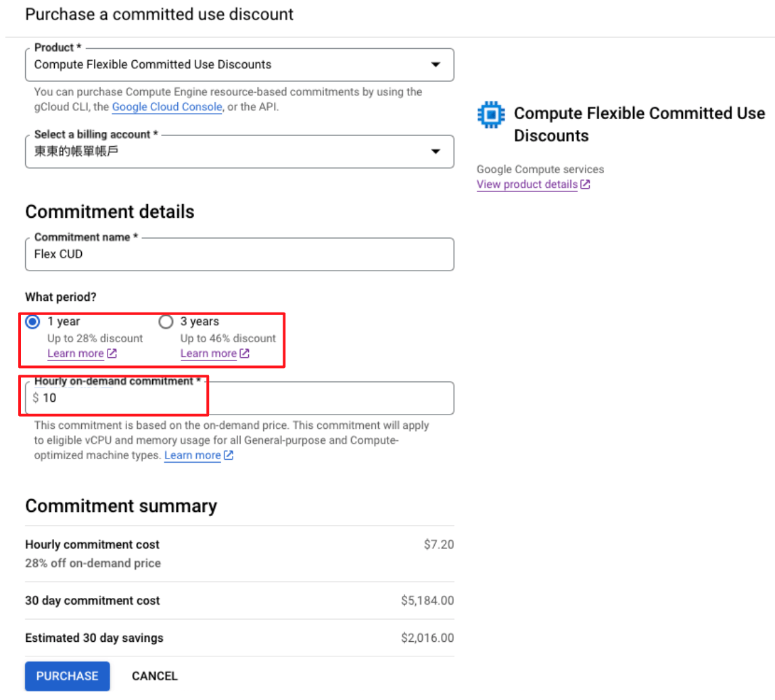
Task: Open the Google Cloud Console link
Action: pos(168,107)
